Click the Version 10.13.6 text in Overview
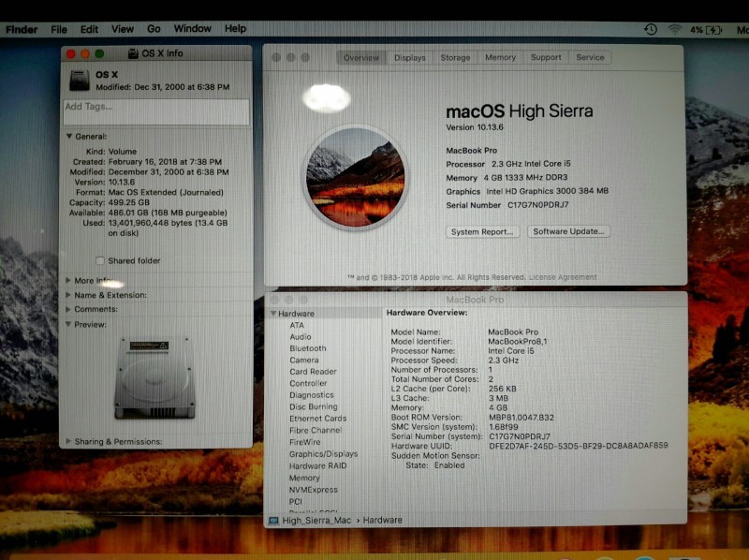Image resolution: width=749 pixels, height=560 pixels. tap(475, 127)
